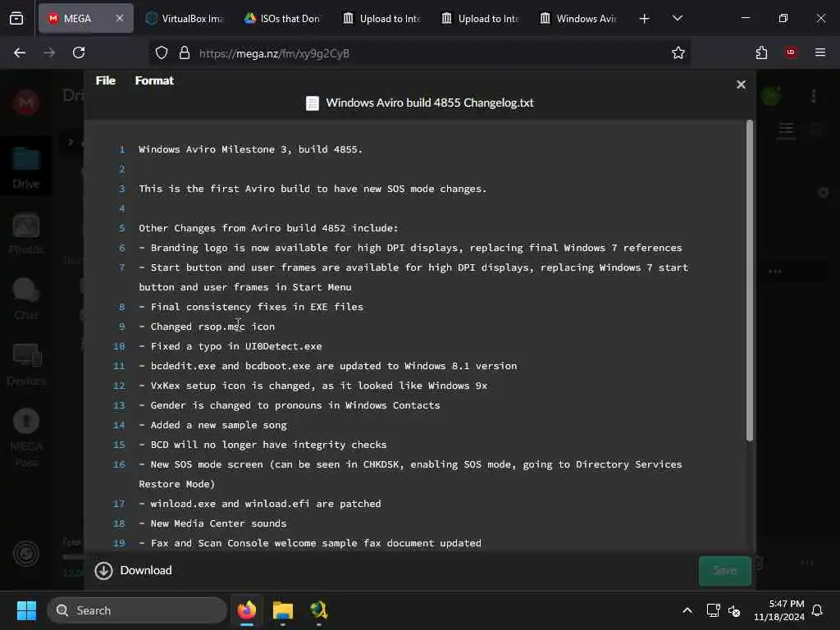Open Devices in MEGA sidebar

click(25, 365)
